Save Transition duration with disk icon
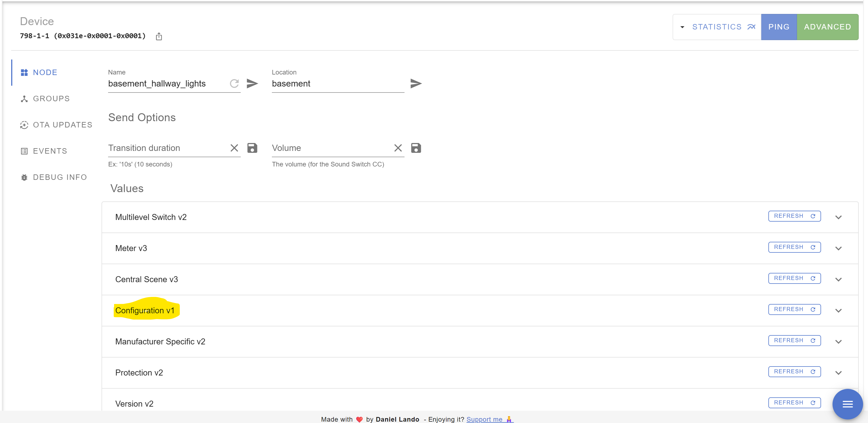This screenshot has width=868, height=423. point(252,148)
